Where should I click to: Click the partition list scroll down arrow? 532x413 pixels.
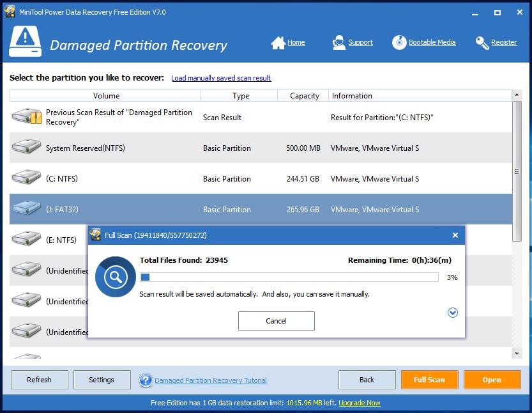[517, 354]
